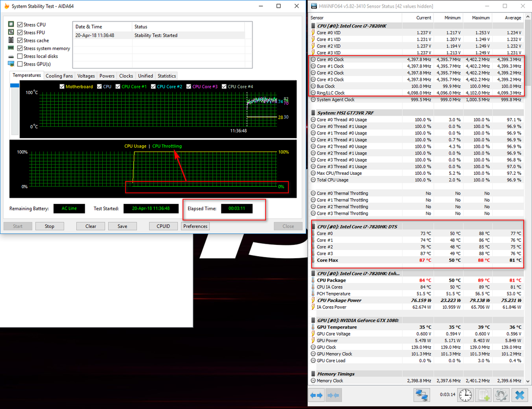532x409 pixels.
Task: Click HWiNFO expand-columns arrows icon
Action: pyautogui.click(x=317, y=395)
